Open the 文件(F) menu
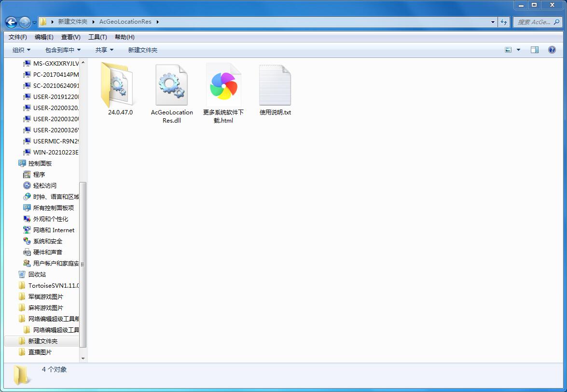The width and height of the screenshot is (567, 392). click(18, 37)
